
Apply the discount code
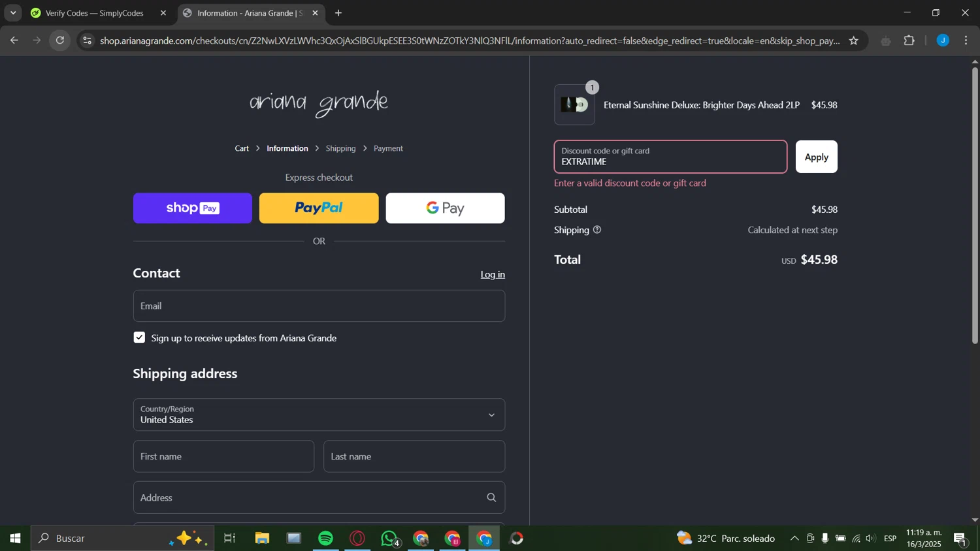tap(816, 157)
